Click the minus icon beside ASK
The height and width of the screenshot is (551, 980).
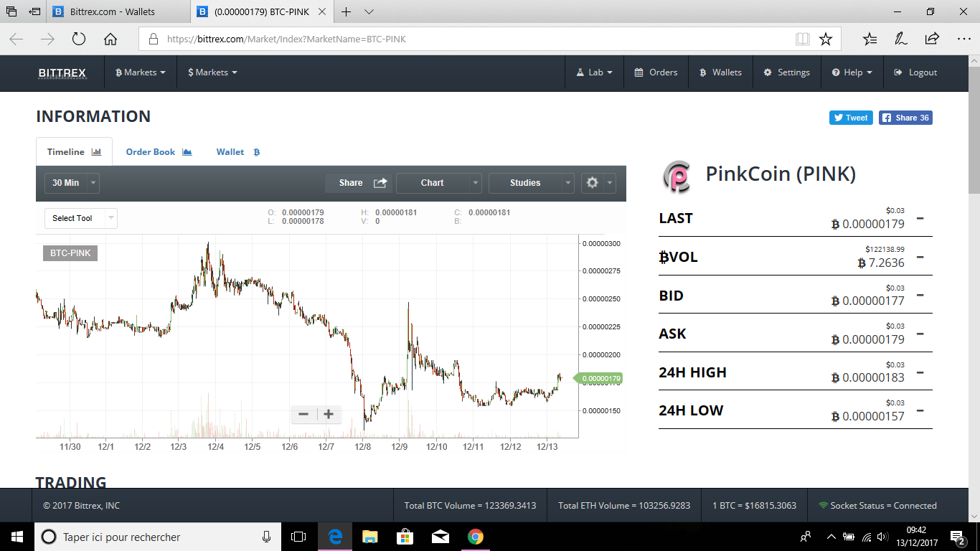(920, 334)
